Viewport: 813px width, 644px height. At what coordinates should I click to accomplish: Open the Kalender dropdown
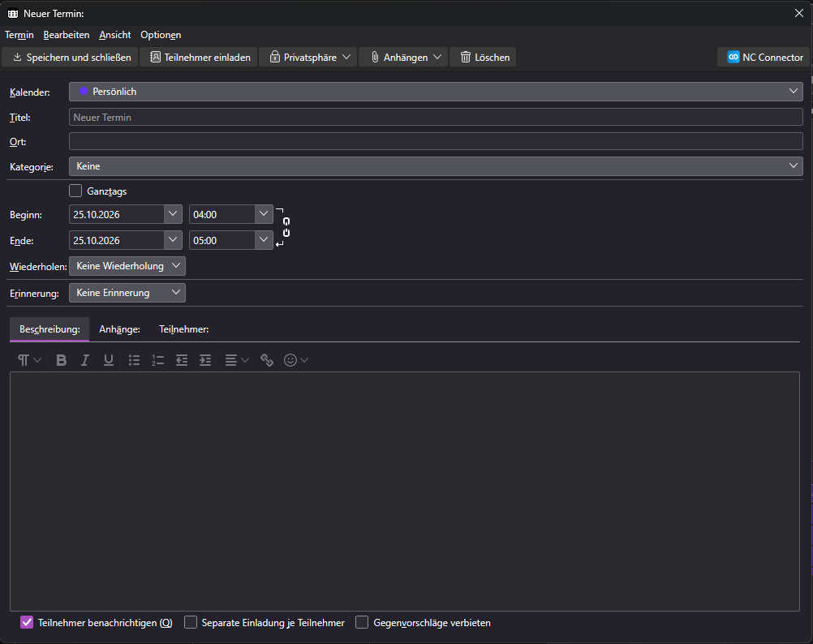pyautogui.click(x=436, y=92)
